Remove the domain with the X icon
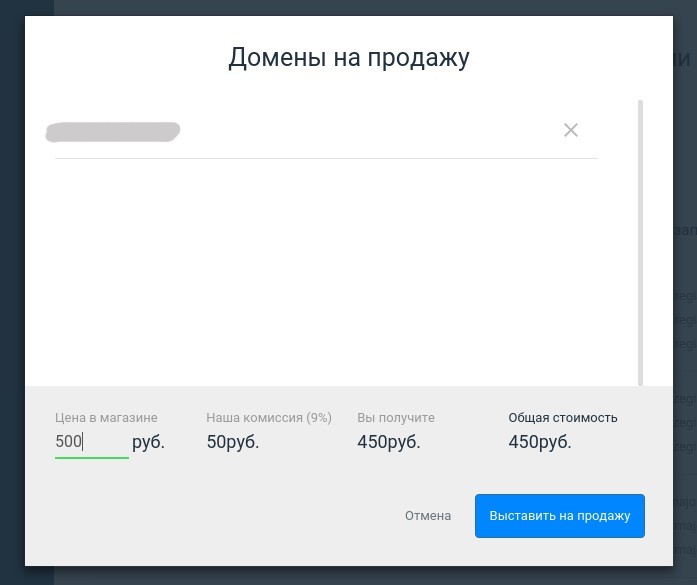 pos(571,130)
